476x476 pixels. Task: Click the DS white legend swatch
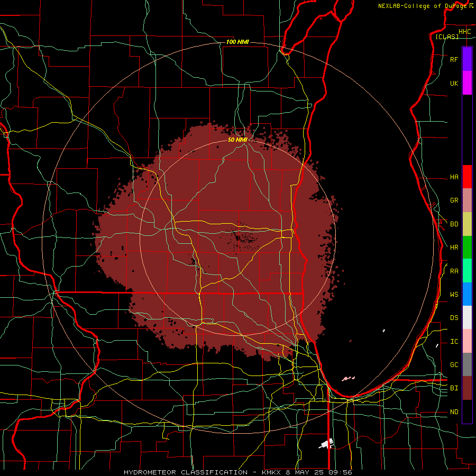[x=467, y=317]
